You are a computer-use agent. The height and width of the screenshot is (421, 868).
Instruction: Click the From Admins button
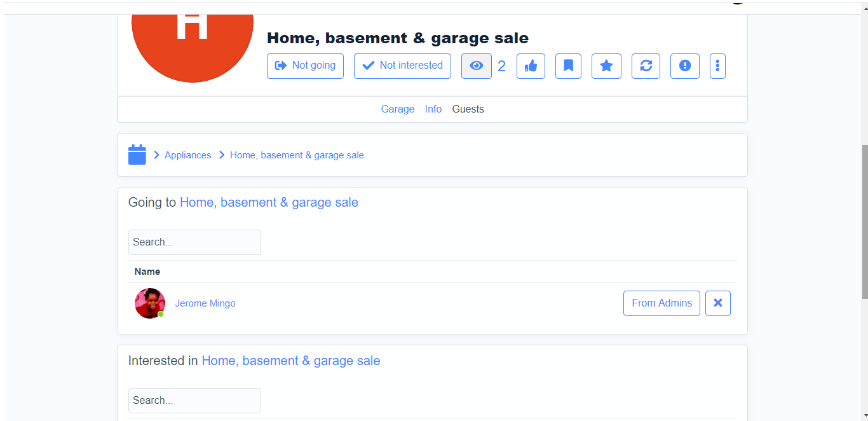(661, 303)
